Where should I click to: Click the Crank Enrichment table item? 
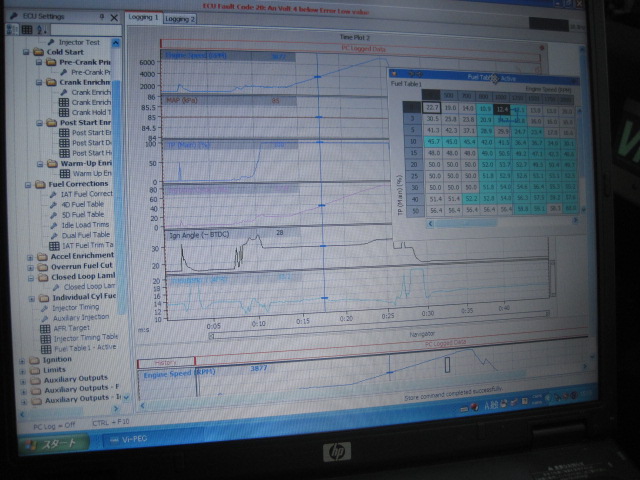85,102
